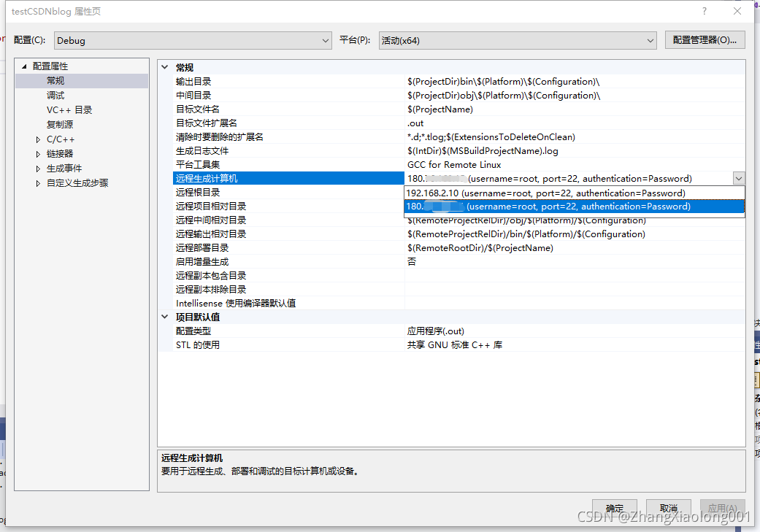Viewport: 760px width, 532px height.
Task: Click the 启用增量生成 property row
Action: tap(459, 262)
